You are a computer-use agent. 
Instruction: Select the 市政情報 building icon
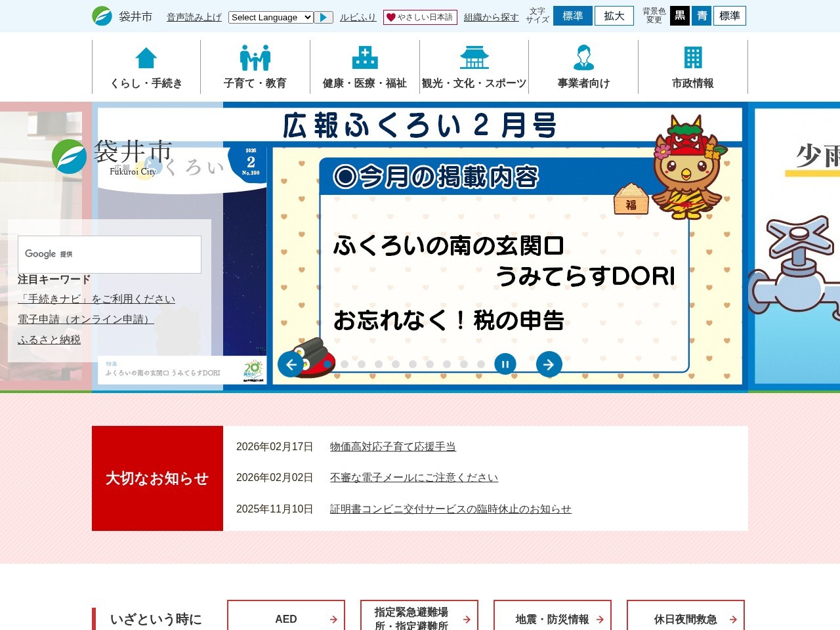point(693,58)
